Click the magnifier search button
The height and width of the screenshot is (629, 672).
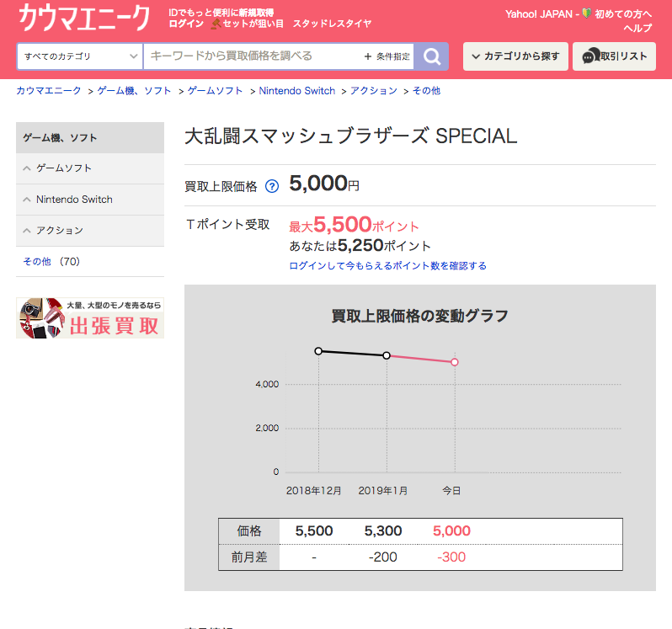[431, 56]
